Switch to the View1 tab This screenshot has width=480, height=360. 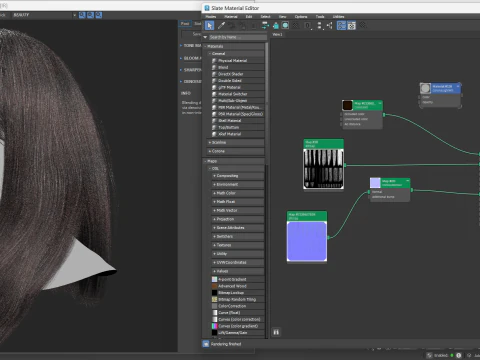tap(277, 34)
